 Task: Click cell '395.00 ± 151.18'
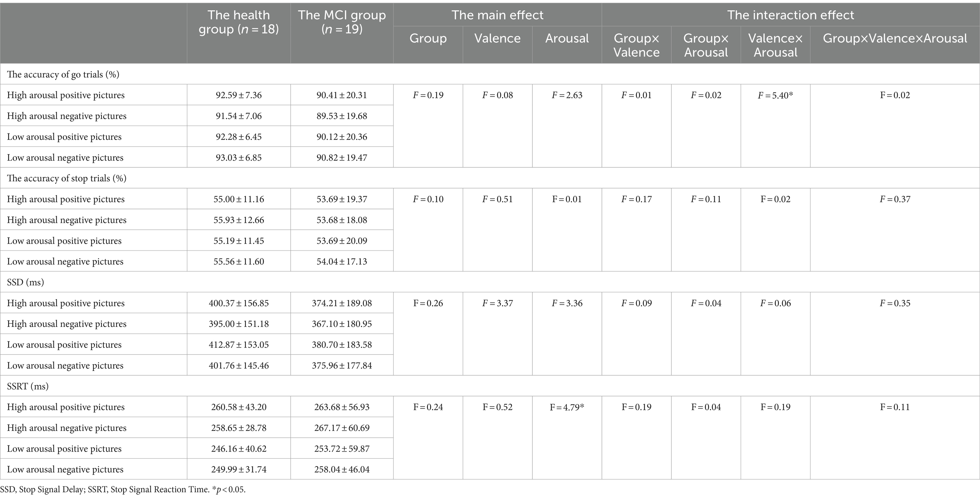click(x=238, y=324)
